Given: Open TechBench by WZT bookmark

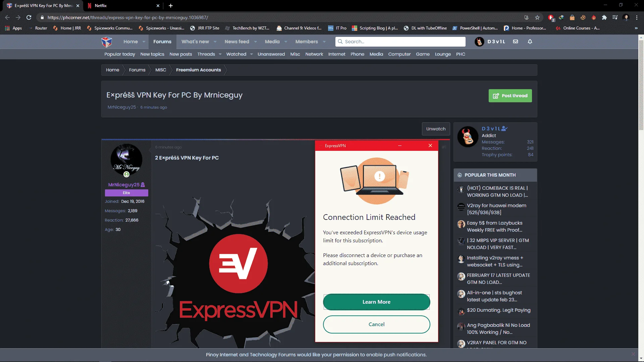Looking at the screenshot, I should 247,28.
